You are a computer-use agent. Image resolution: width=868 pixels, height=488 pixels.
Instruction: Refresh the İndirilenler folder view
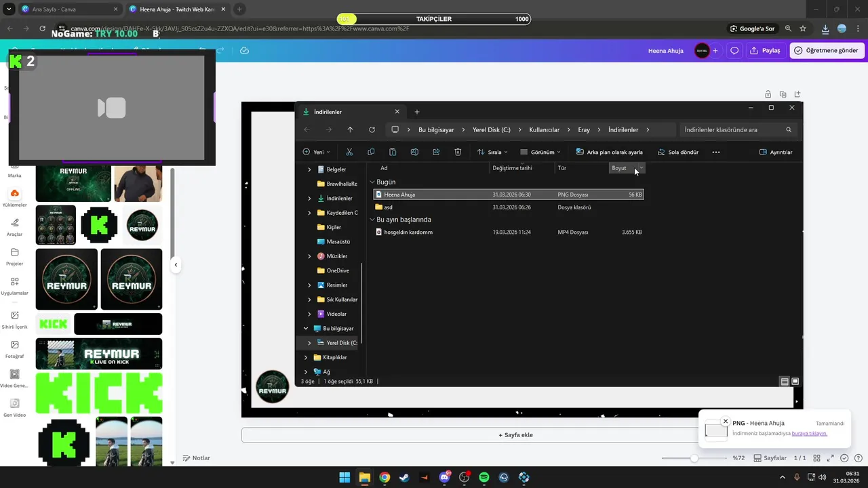pos(372,129)
